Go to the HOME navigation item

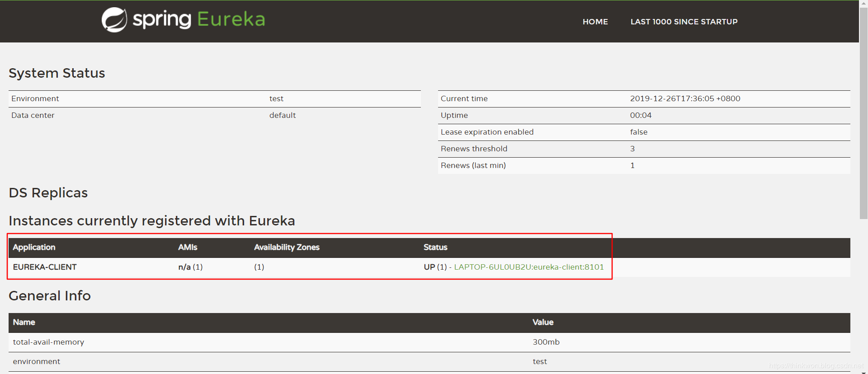click(595, 22)
